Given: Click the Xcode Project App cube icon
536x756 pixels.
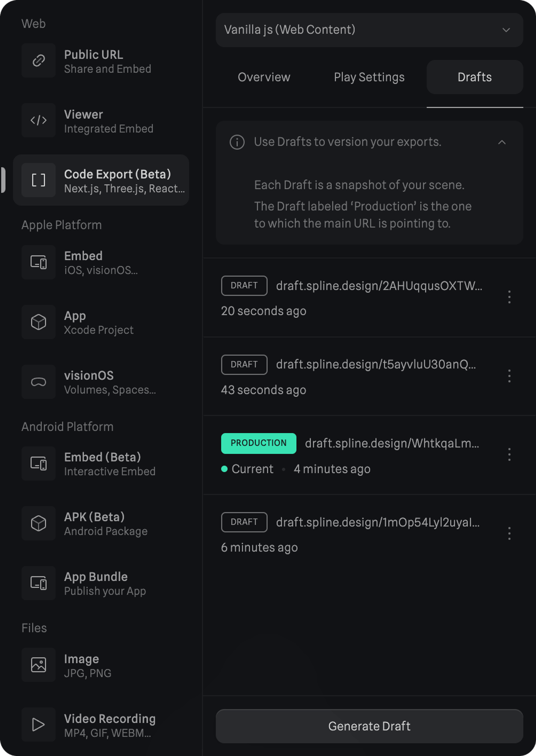Looking at the screenshot, I should pos(39,322).
